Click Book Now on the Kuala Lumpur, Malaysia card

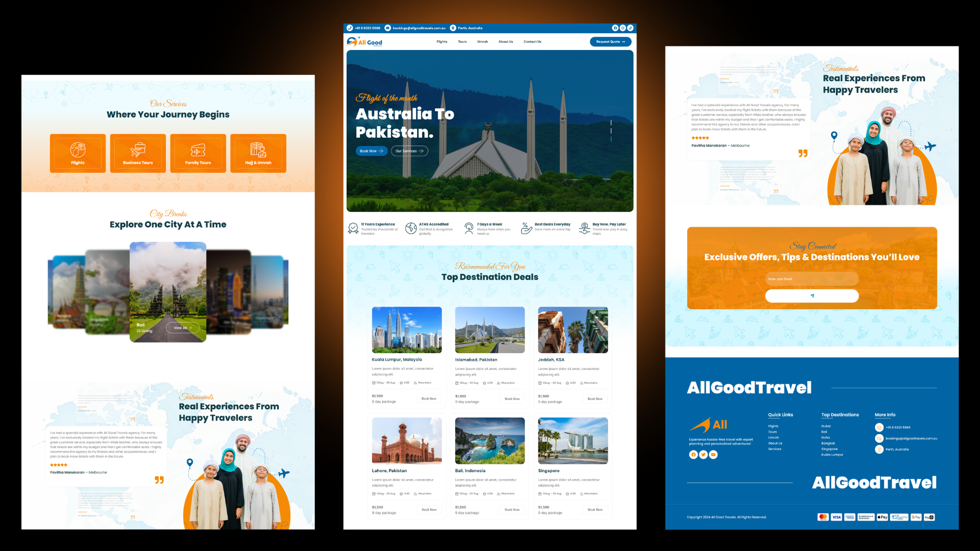(x=429, y=399)
